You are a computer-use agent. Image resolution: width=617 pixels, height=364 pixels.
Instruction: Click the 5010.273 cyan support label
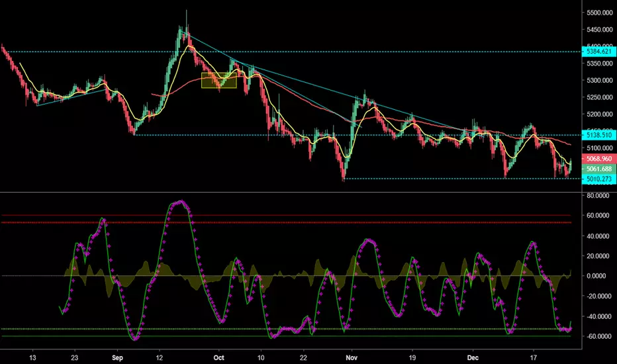coord(598,179)
